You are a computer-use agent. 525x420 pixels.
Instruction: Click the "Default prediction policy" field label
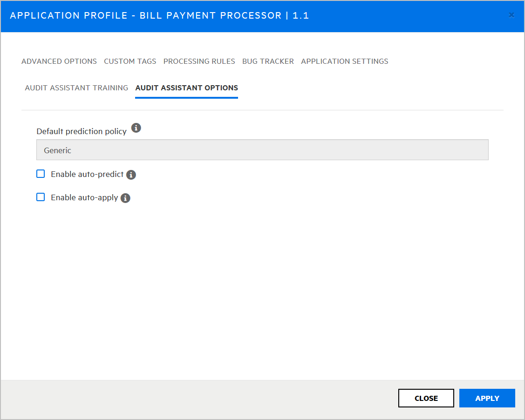click(x=82, y=131)
